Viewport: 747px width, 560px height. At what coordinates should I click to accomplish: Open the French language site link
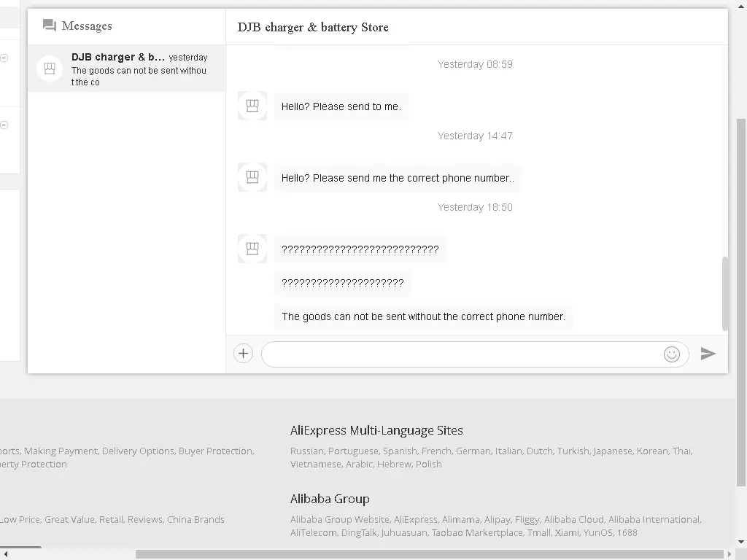point(436,451)
